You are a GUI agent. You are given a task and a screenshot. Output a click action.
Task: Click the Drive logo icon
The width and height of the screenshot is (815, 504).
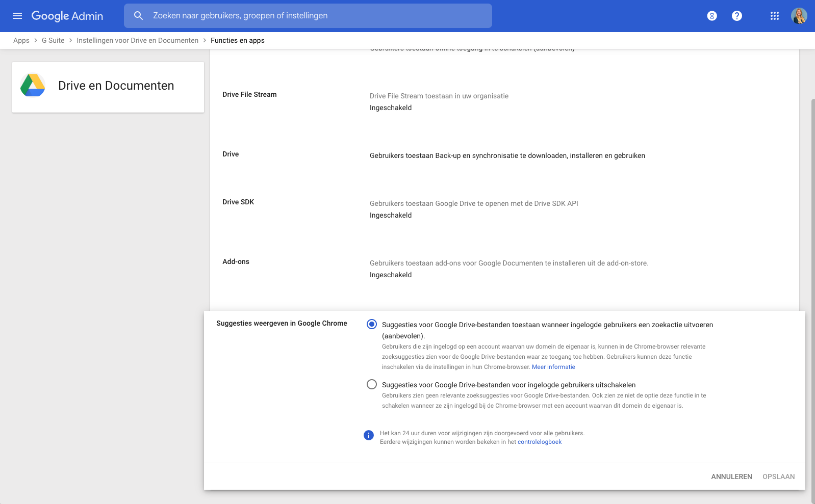33,85
